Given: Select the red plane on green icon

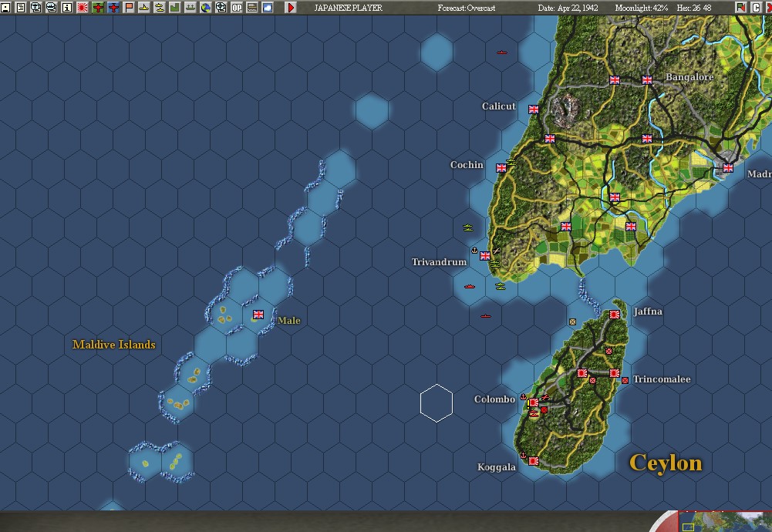Looking at the screenshot, I should click(x=97, y=8).
